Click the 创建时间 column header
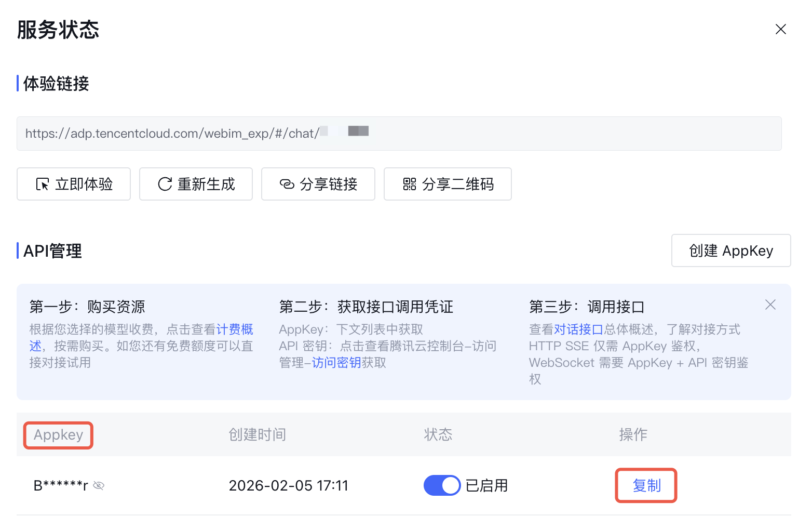This screenshot has height=529, width=812. tap(258, 435)
